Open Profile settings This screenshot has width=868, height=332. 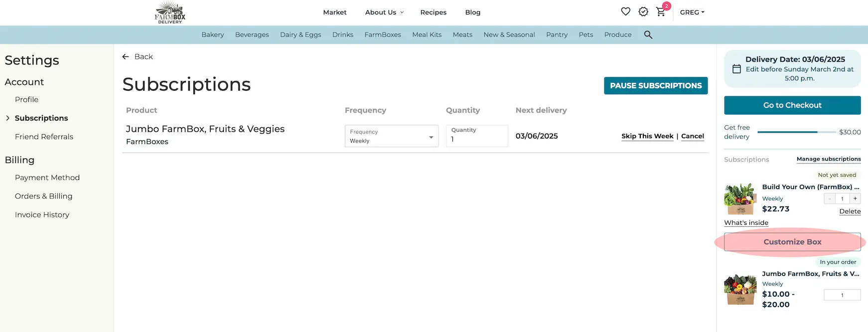[27, 100]
